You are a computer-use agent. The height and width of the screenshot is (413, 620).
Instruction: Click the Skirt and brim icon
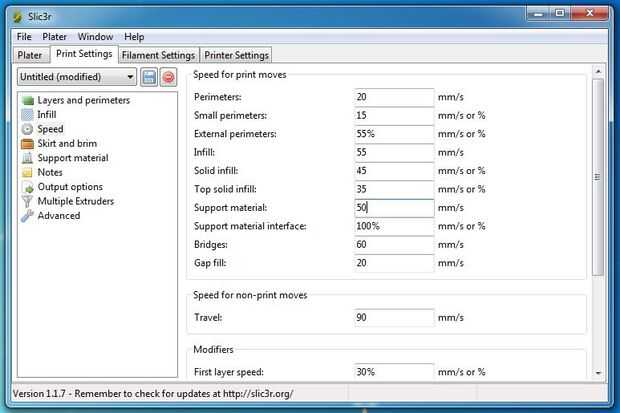(x=27, y=144)
